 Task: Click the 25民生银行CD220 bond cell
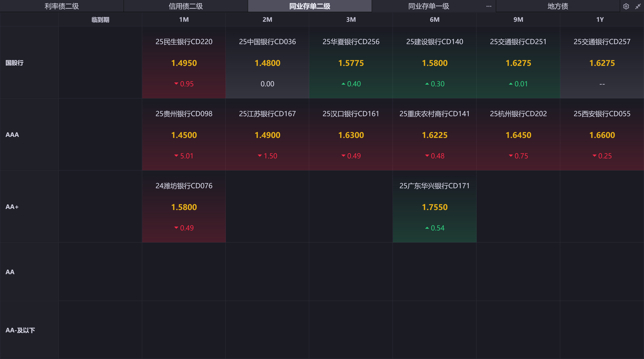click(x=184, y=62)
